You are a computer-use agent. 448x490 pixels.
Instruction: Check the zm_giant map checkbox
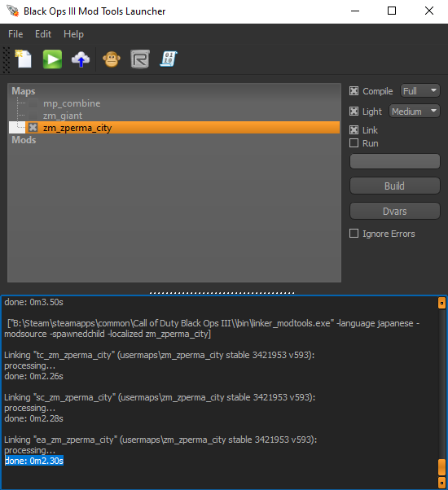coord(33,116)
